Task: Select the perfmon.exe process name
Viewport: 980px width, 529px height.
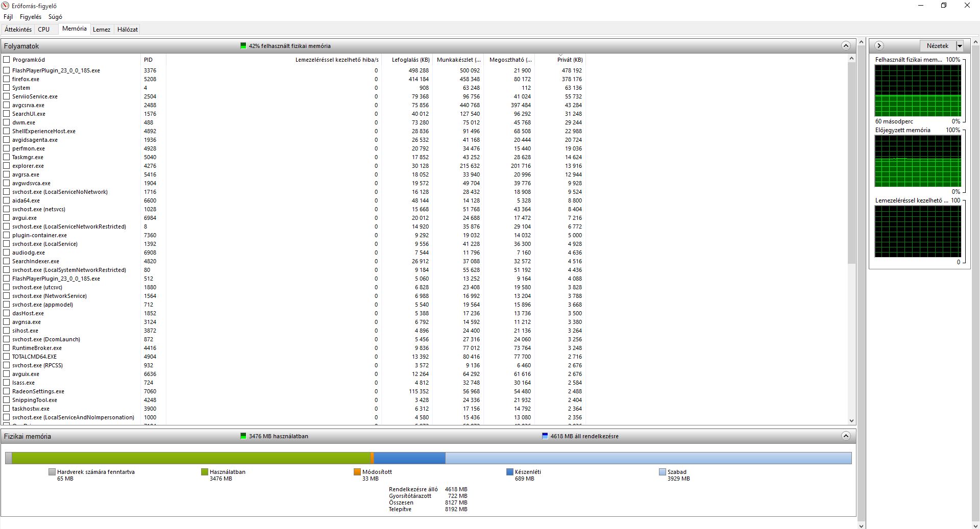Action: pos(29,148)
